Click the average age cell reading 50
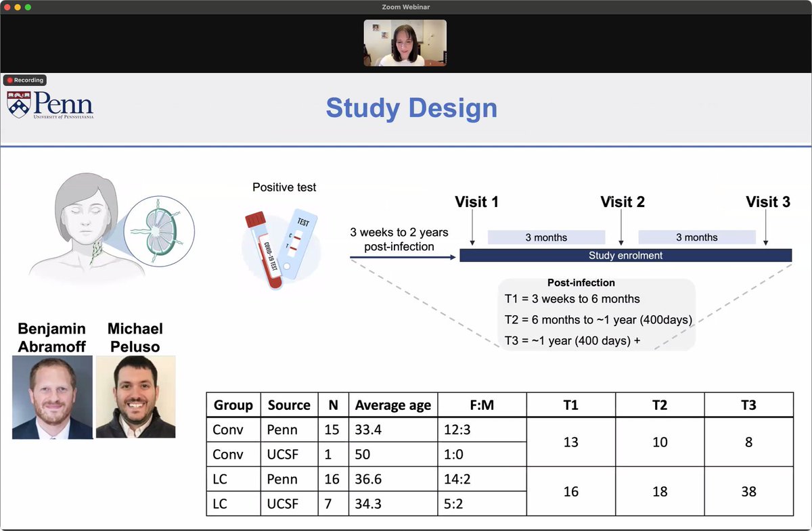This screenshot has height=531, width=812. 393,454
